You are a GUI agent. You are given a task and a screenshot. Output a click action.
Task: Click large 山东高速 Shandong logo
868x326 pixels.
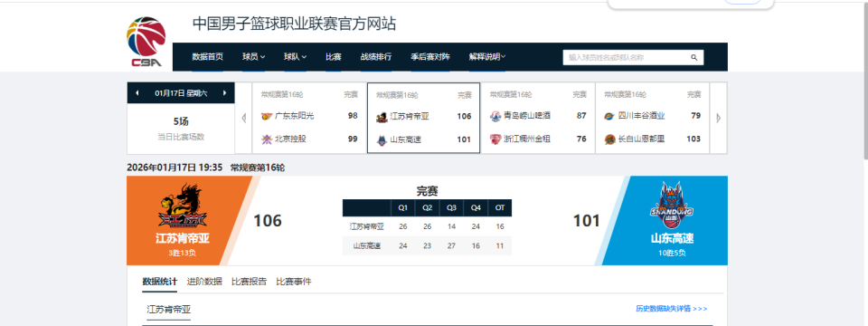[672, 206]
